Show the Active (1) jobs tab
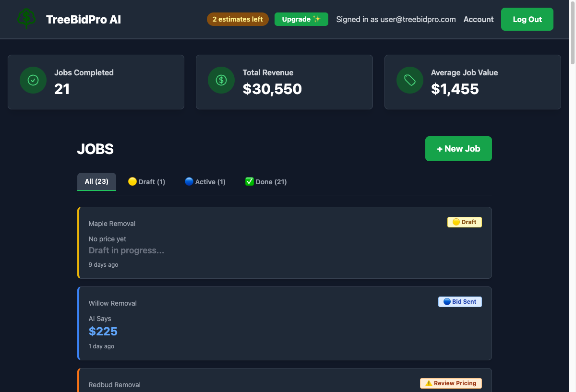Viewport: 576px width, 392px height. click(205, 182)
